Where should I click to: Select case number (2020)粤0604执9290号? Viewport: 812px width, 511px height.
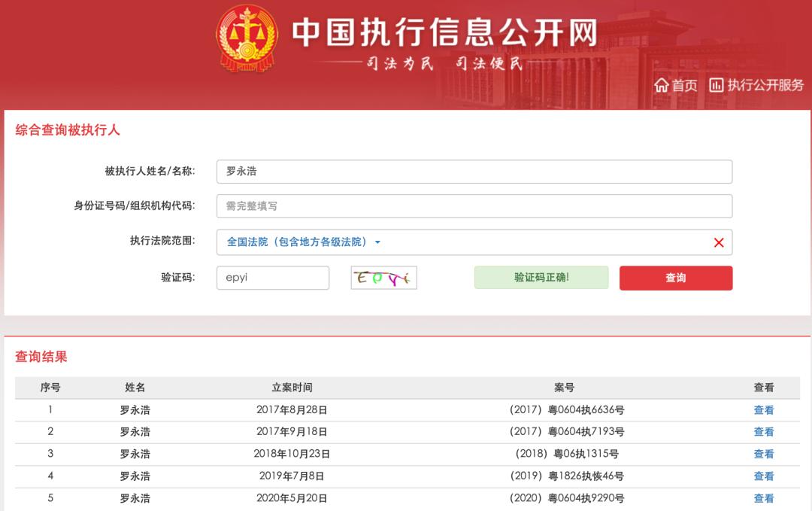point(567,498)
